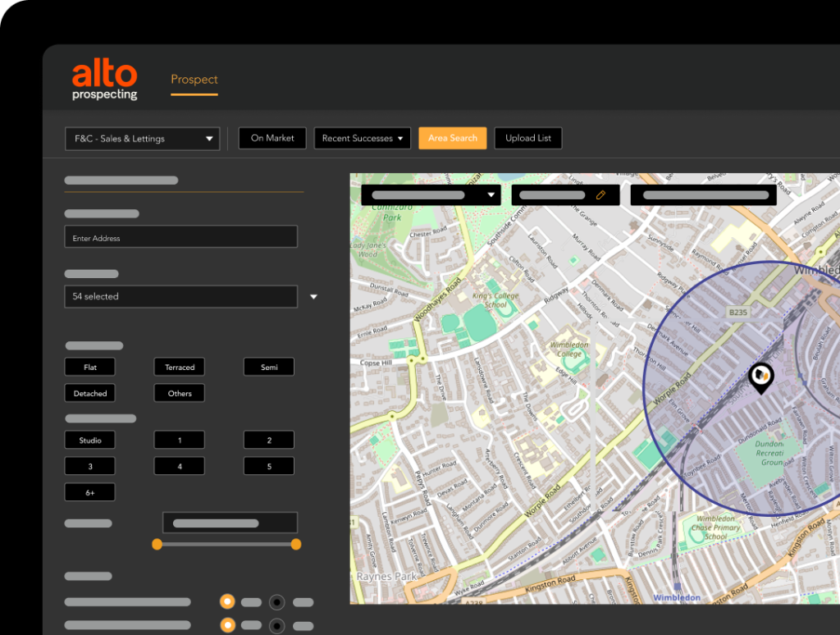Click the left orange slider handle

click(157, 544)
